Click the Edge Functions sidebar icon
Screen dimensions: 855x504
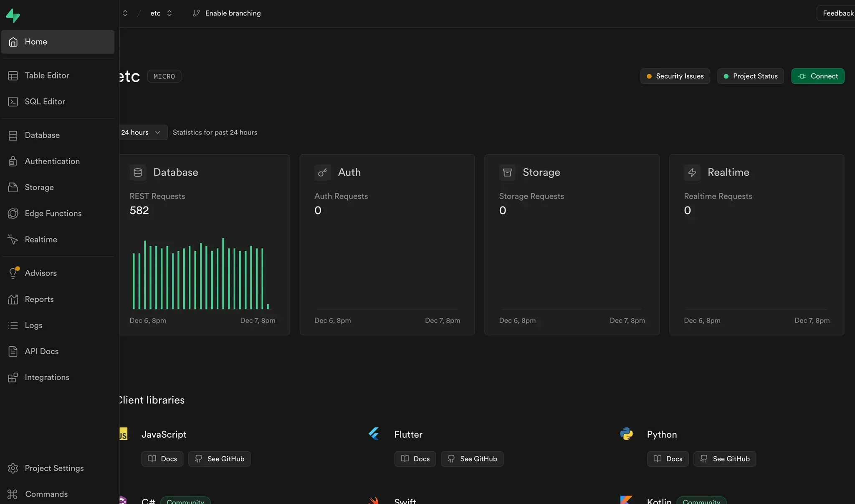coord(13,213)
